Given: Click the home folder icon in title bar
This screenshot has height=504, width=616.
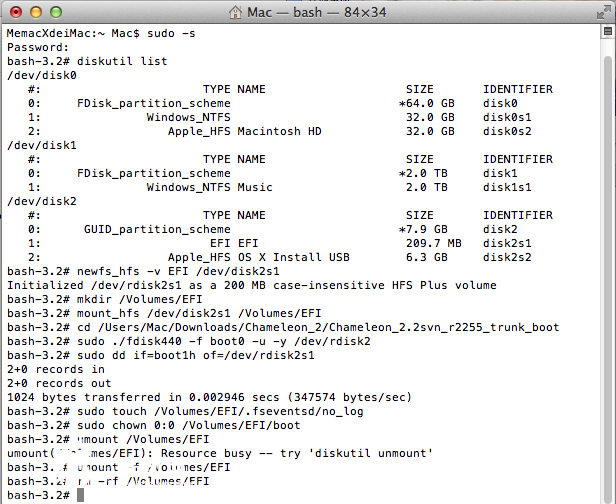Looking at the screenshot, I should click(x=236, y=13).
